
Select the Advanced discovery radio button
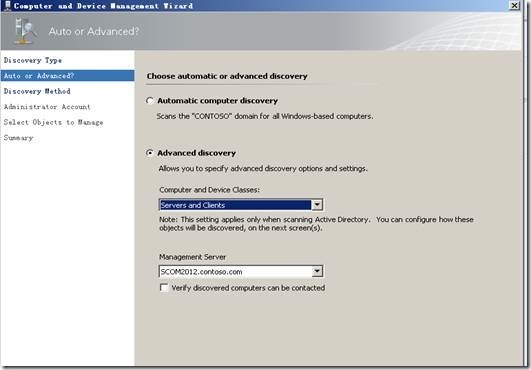150,153
